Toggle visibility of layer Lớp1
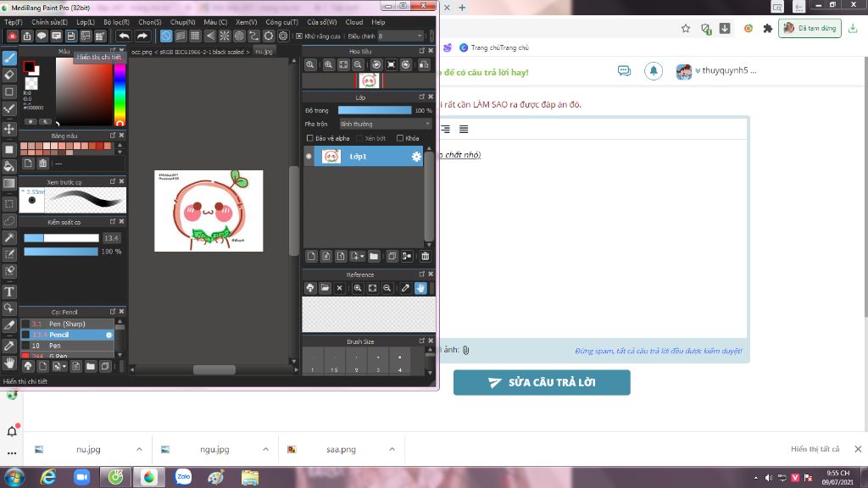Viewport: 868px width, 488px height. click(x=309, y=157)
